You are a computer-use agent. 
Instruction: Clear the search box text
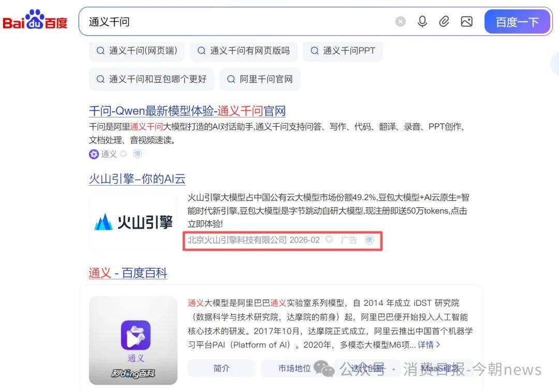400,22
